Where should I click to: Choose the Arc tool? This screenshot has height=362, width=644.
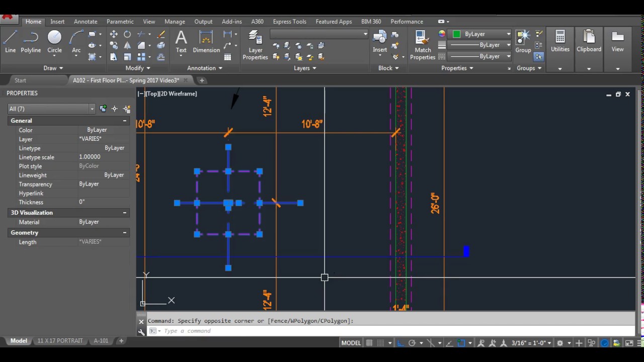tap(76, 41)
